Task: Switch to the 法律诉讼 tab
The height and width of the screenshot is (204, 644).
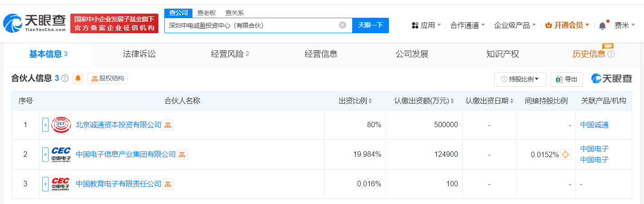Action: coord(139,54)
